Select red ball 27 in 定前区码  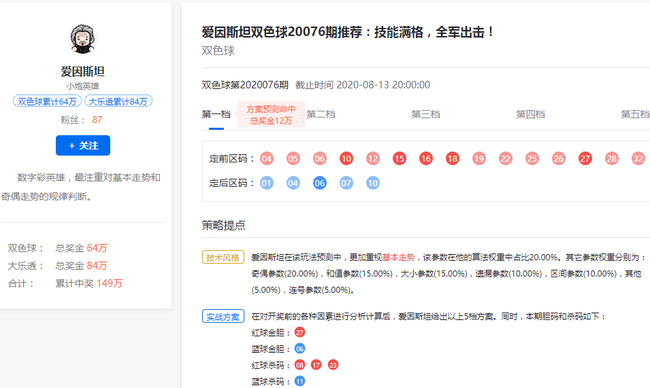tap(585, 158)
